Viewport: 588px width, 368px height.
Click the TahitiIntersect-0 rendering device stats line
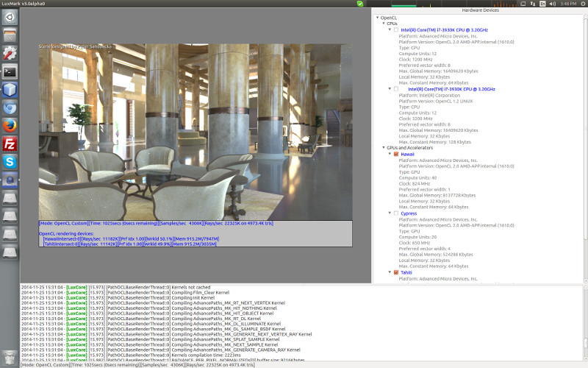(130, 244)
